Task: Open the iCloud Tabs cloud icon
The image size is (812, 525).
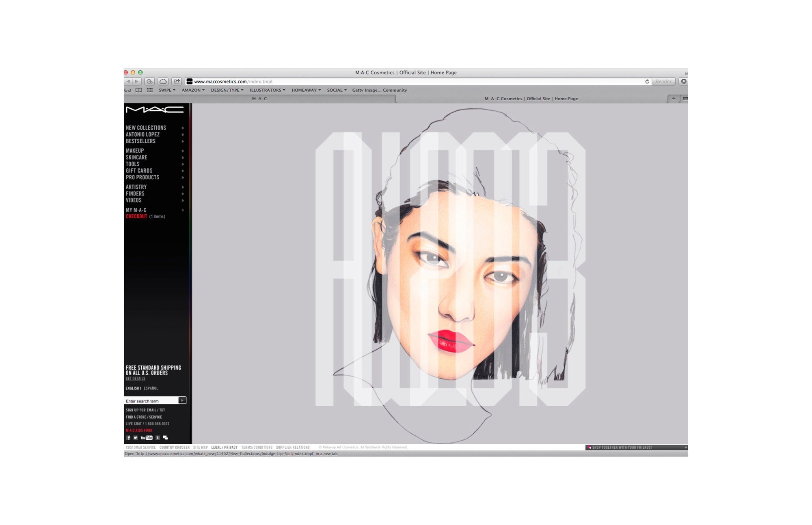Action: [163, 82]
